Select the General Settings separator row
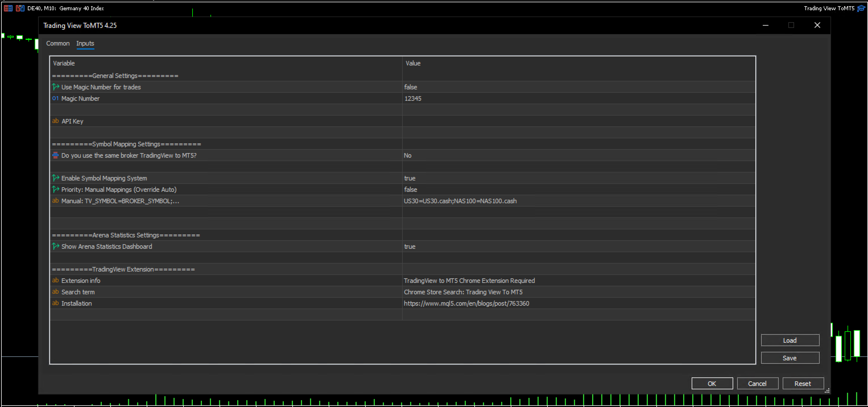 click(403, 76)
